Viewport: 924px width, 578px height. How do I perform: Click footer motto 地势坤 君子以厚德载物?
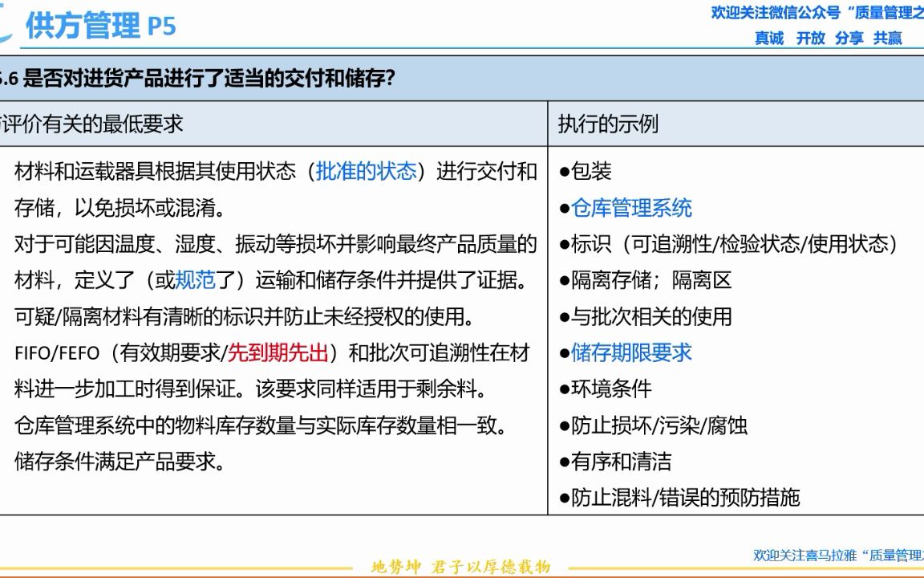(x=461, y=564)
